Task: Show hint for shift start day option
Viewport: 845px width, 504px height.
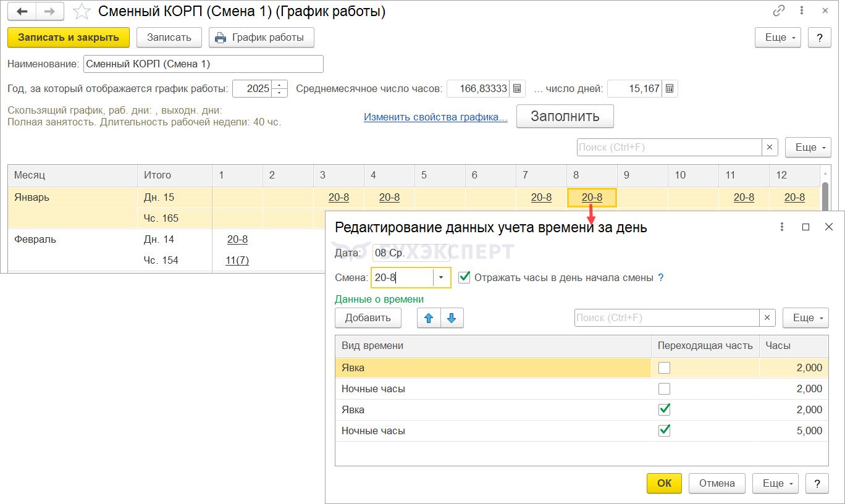Action: tap(661, 278)
